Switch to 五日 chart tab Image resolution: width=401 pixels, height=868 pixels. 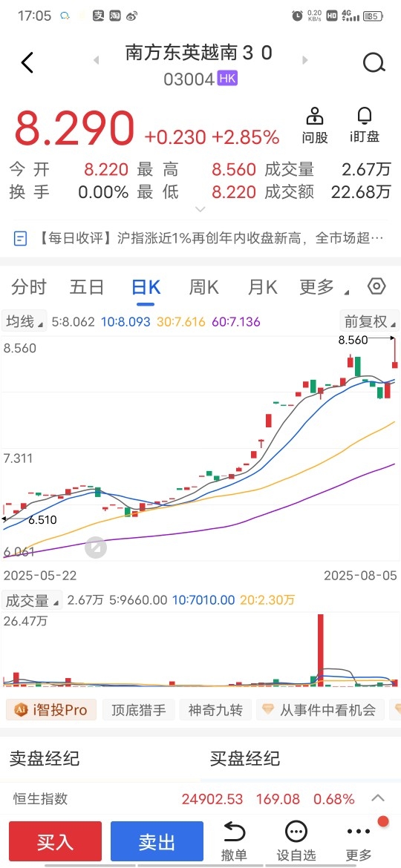[87, 287]
